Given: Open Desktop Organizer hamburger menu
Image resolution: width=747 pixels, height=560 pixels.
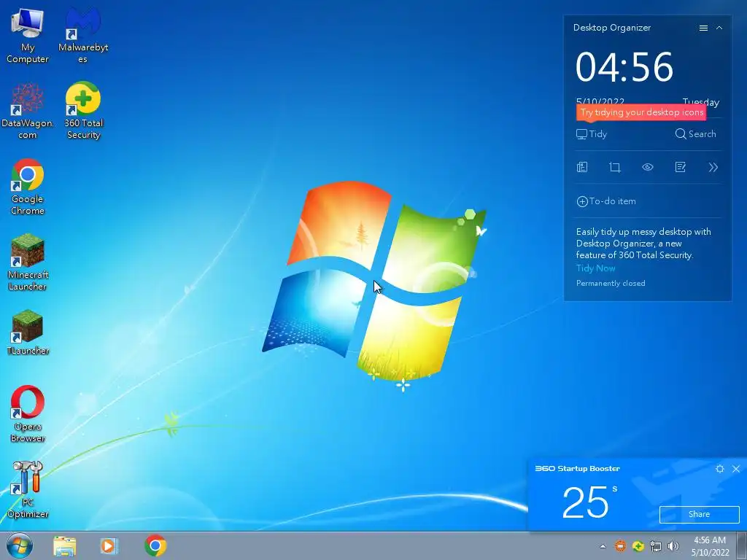Looking at the screenshot, I should click(703, 28).
